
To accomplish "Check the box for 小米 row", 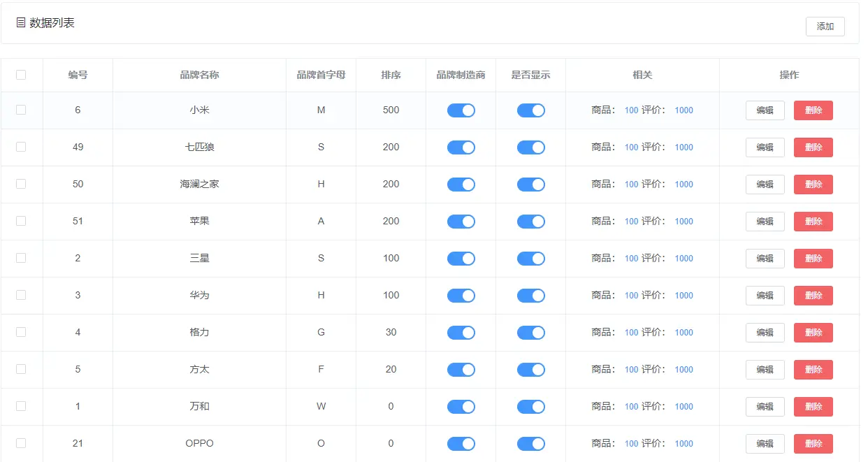I will tap(21, 110).
